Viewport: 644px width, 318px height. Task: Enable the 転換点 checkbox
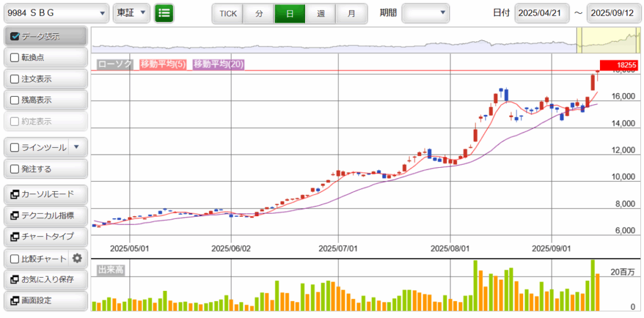16,58
